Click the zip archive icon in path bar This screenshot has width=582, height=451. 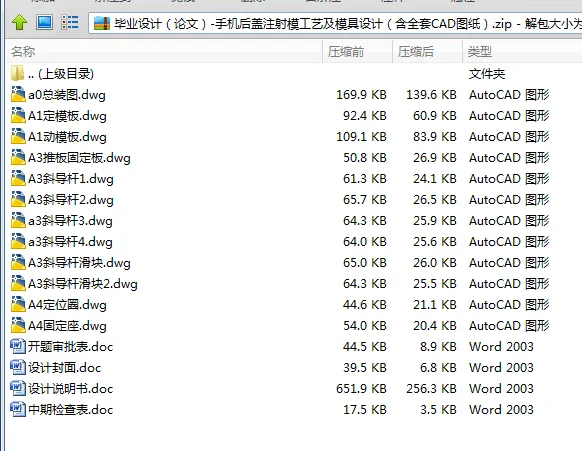pos(102,23)
